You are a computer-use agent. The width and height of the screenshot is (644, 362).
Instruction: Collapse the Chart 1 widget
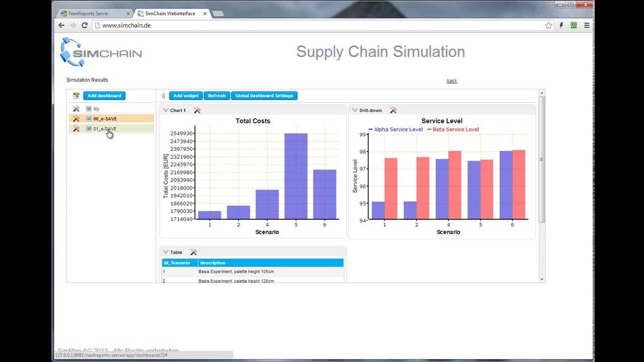point(166,110)
